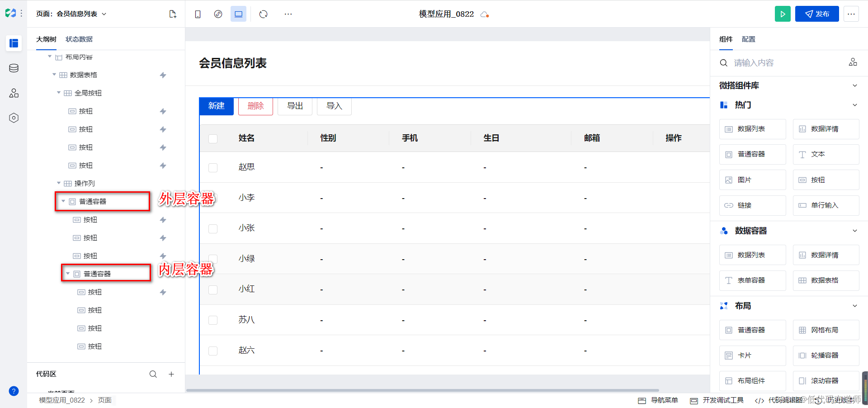Add the 表单容器 component

753,280
